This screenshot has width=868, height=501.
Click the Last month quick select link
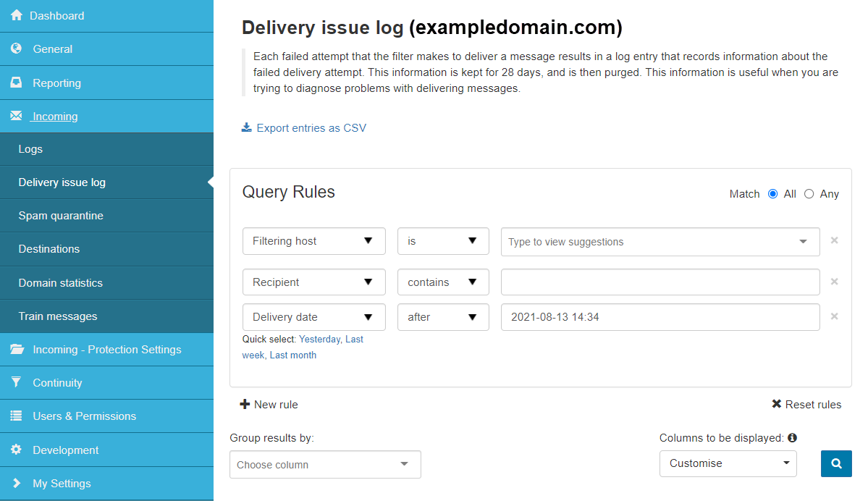pyautogui.click(x=294, y=355)
